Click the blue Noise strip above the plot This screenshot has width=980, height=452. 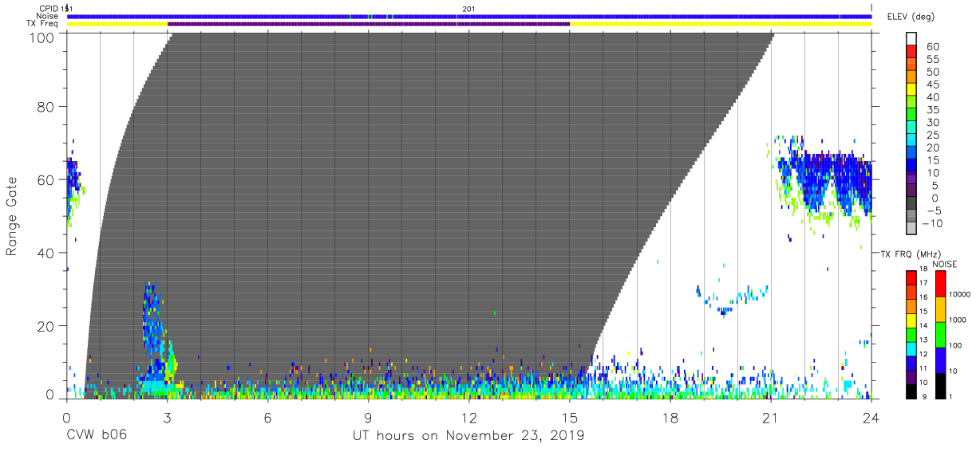tap(469, 16)
